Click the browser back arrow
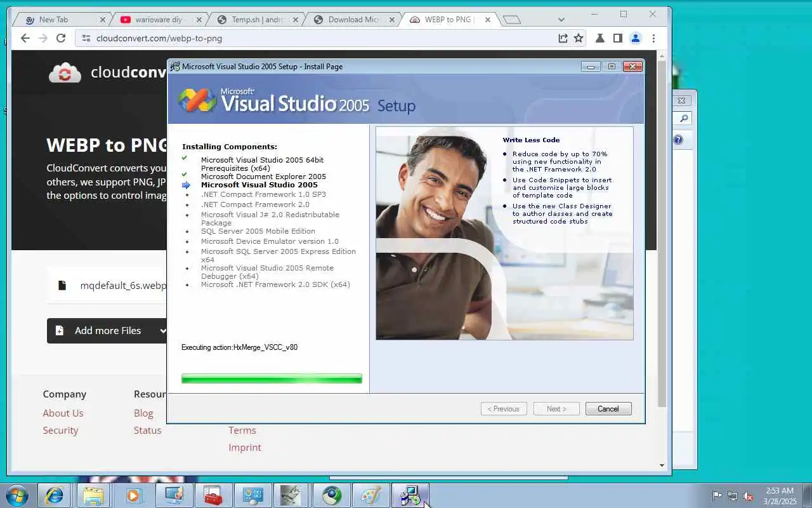This screenshot has height=508, width=812. (25, 38)
